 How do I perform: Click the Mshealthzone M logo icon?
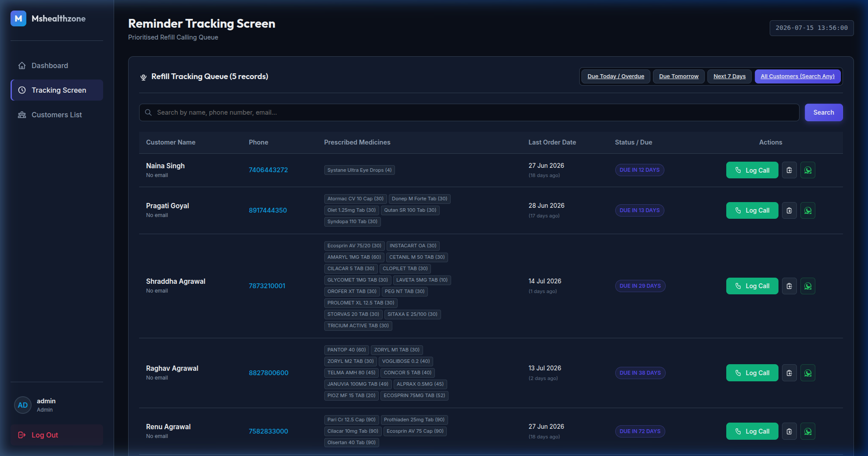[x=18, y=18]
